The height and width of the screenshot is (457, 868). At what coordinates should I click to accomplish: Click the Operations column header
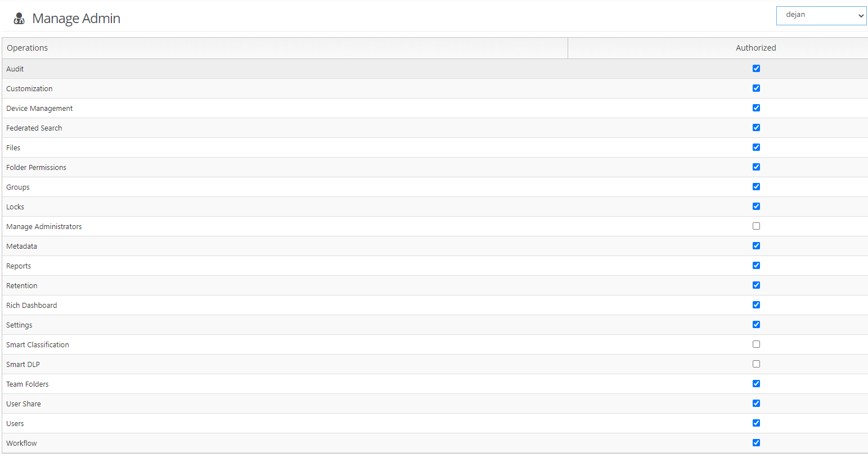(x=27, y=48)
